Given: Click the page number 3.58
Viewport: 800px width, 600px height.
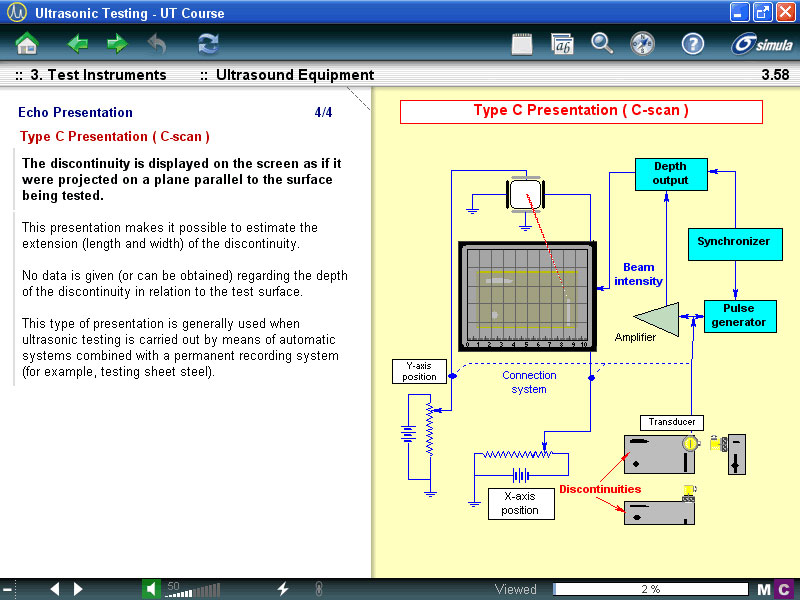Looking at the screenshot, I should tap(775, 75).
